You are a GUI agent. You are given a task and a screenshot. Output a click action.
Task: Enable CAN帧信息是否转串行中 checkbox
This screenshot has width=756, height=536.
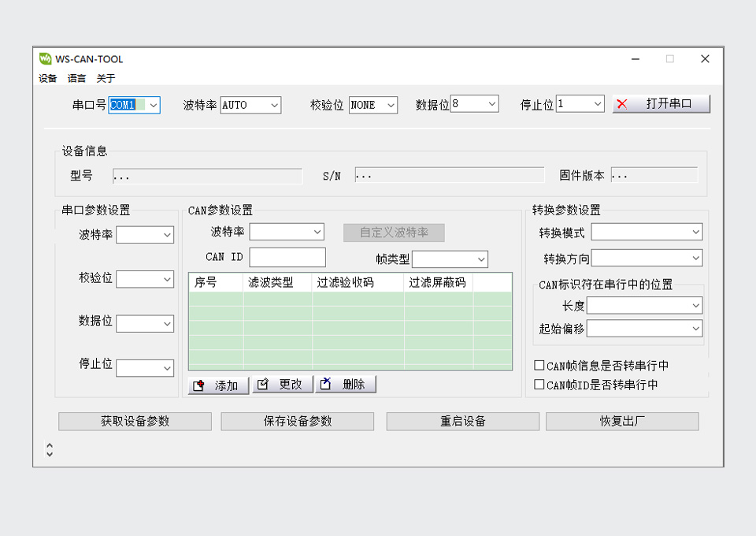point(539,365)
